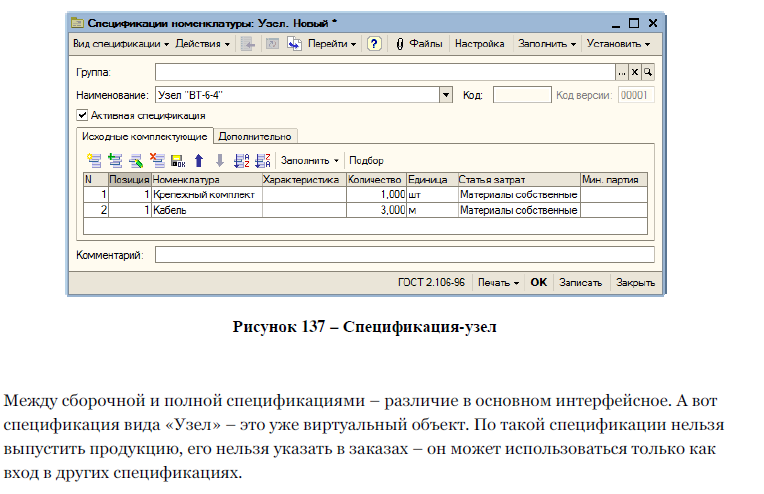Click the finish editing OK disk icon
Image resolution: width=764 pixels, height=494 pixels.
[x=178, y=160]
